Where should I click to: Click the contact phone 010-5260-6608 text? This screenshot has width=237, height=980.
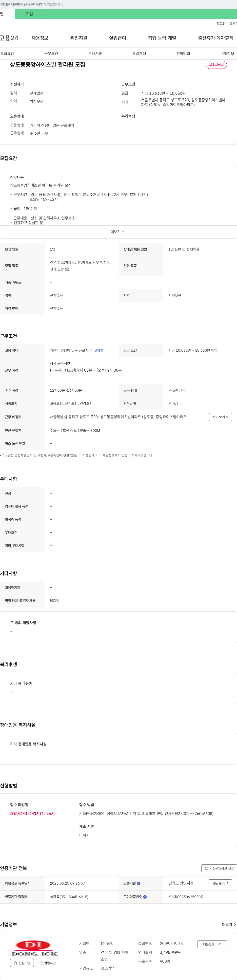click(x=198, y=813)
